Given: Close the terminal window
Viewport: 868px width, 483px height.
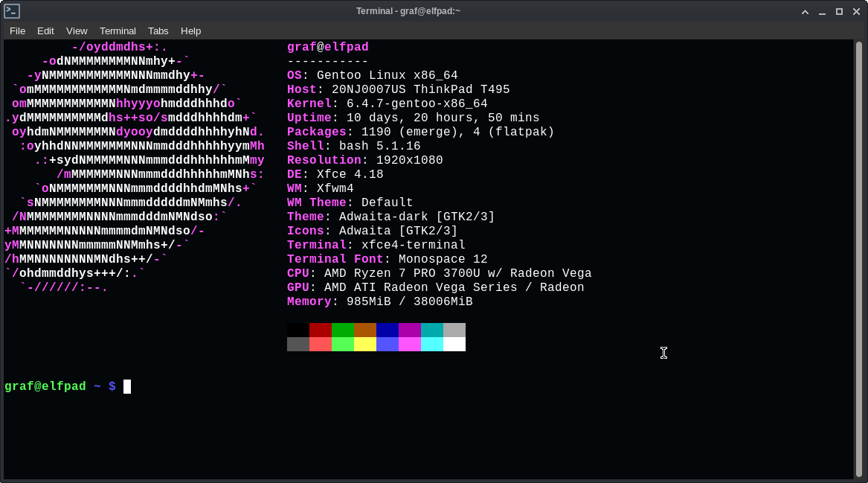Looking at the screenshot, I should pyautogui.click(x=856, y=11).
